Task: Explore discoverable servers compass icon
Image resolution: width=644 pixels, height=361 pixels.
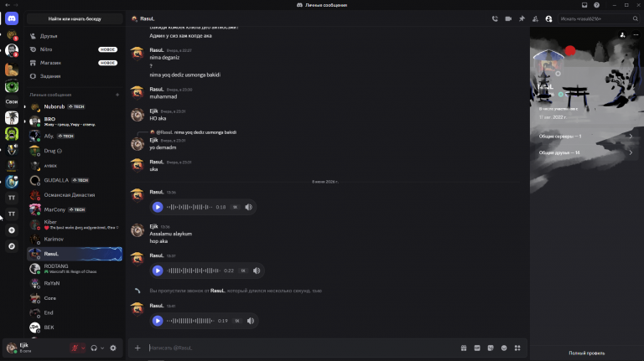Action: 12,246
